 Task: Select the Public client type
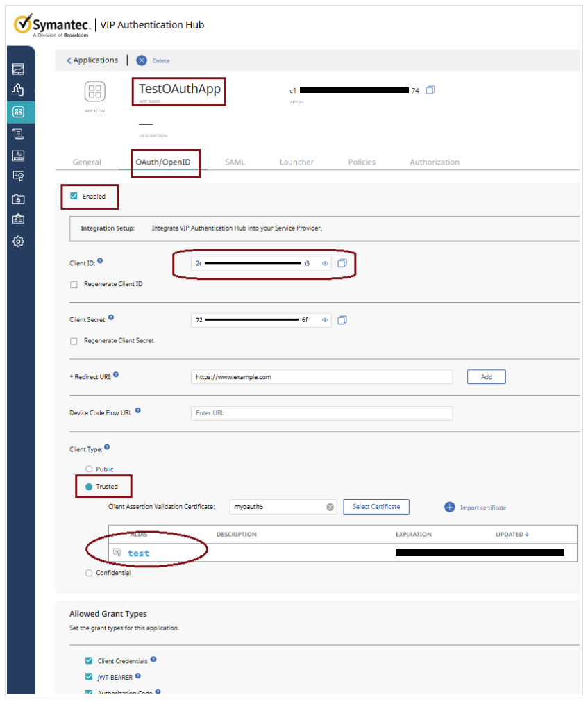[x=89, y=469]
